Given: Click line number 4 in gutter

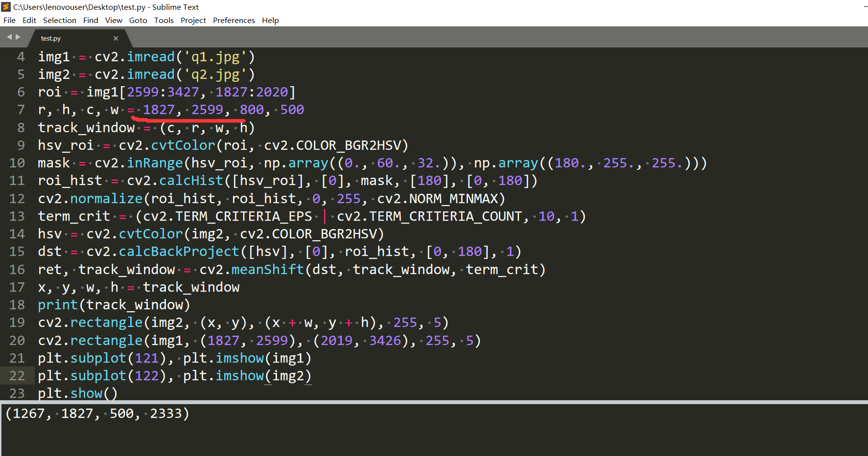Looking at the screenshot, I should point(21,57).
